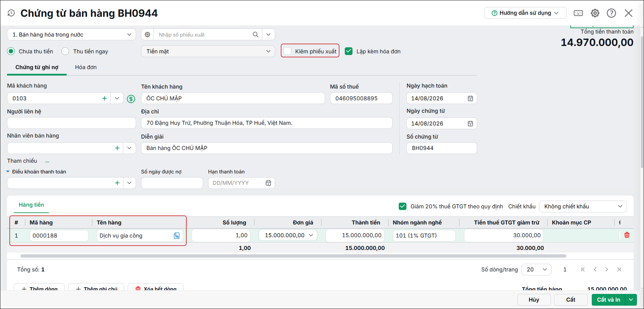Viewport: 644px width, 309px height.
Task: Click the Tiền thuế GTGT giảm trừ cell in row 1
Action: 504,236
